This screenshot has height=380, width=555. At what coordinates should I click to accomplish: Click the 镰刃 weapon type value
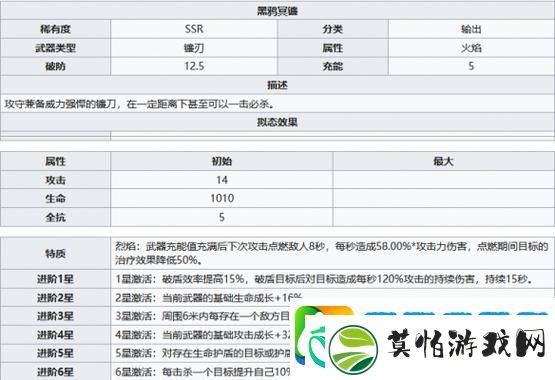click(194, 48)
